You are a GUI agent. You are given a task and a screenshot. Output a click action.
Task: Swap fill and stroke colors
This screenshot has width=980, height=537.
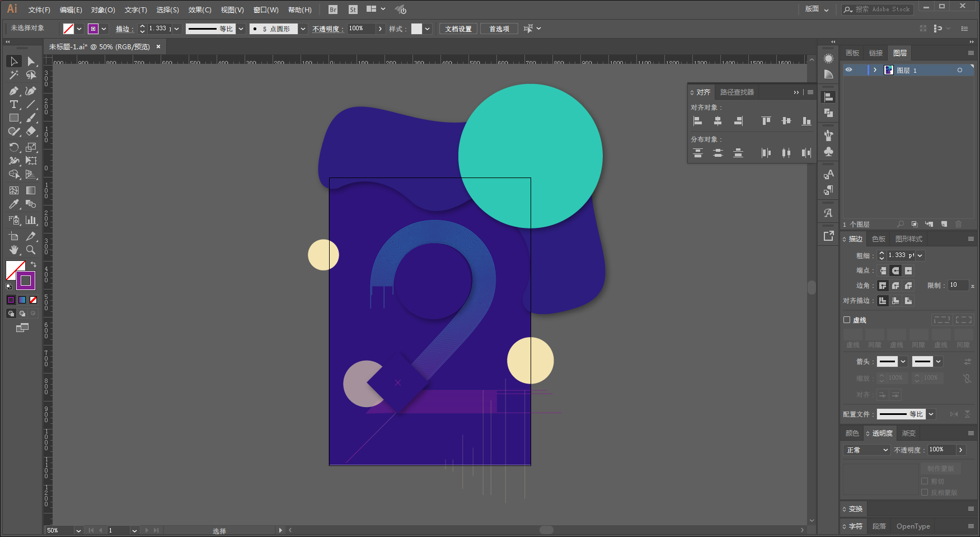pos(34,264)
